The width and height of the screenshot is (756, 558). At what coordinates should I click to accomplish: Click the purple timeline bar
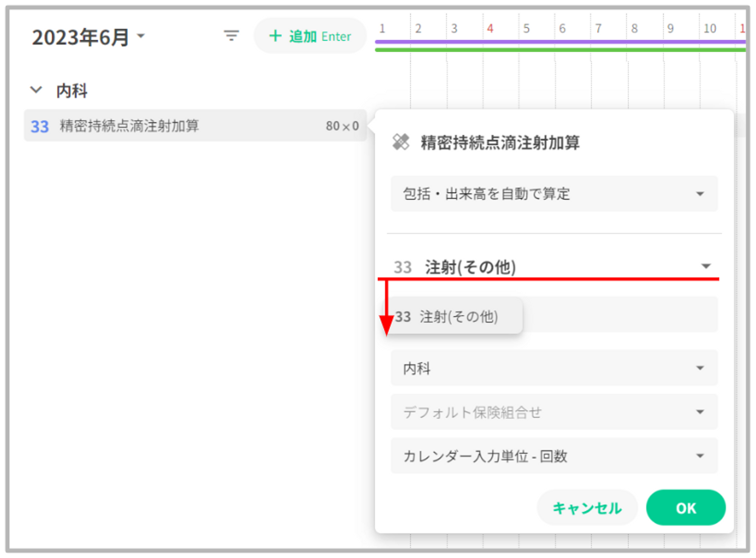[559, 42]
